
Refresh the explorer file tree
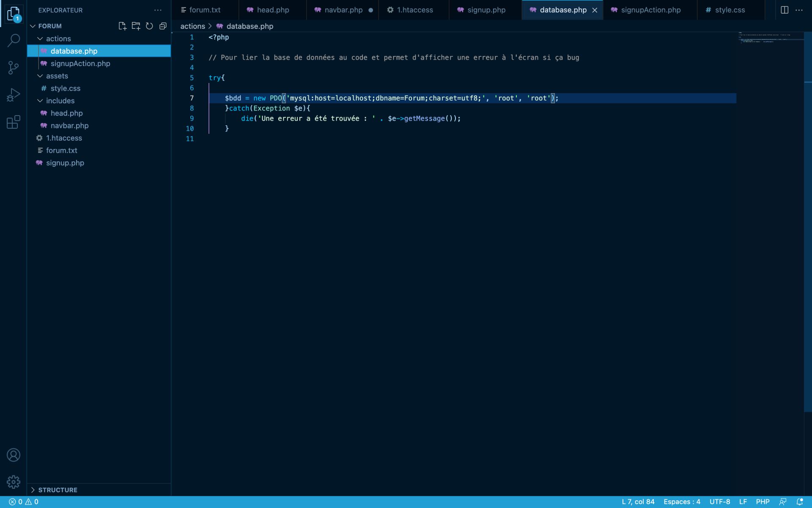(x=149, y=26)
